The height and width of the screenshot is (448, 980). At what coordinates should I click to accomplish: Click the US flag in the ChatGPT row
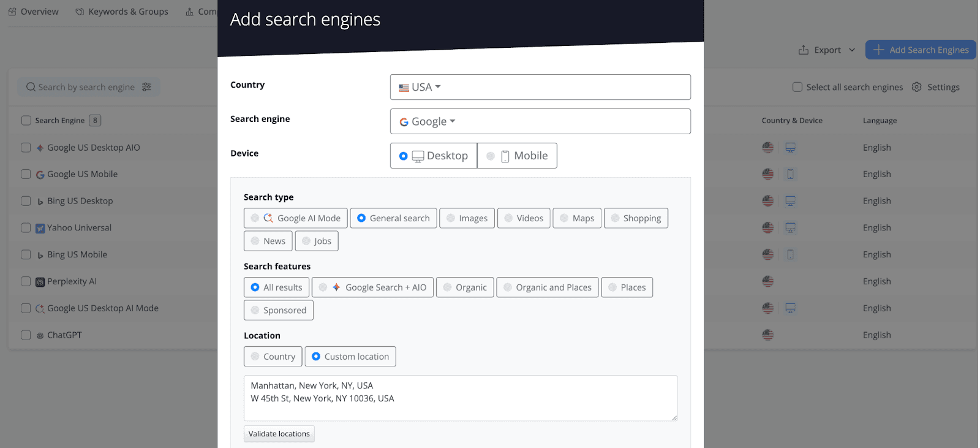(768, 335)
